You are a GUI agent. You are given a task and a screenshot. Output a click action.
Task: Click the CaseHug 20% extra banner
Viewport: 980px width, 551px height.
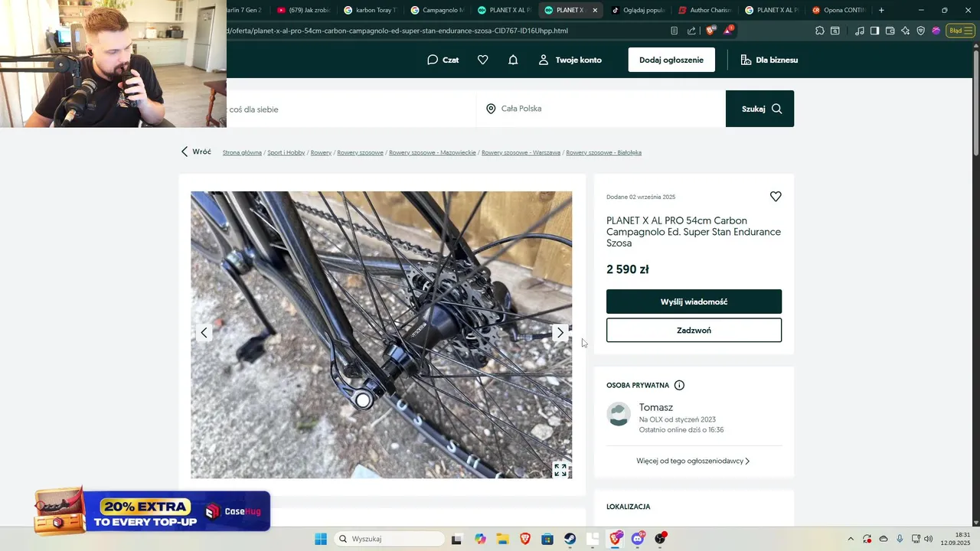[152, 511]
